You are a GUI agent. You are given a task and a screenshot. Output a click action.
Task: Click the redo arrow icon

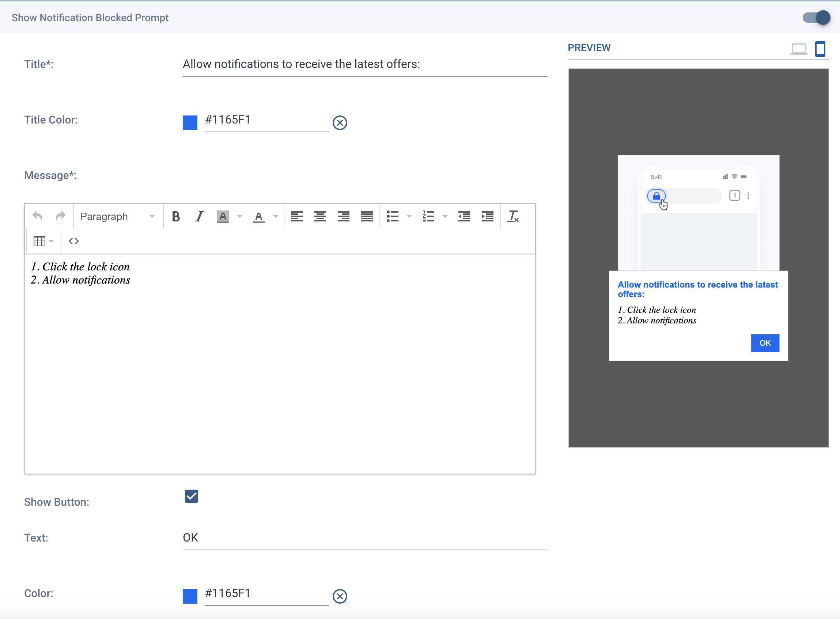[60, 217]
